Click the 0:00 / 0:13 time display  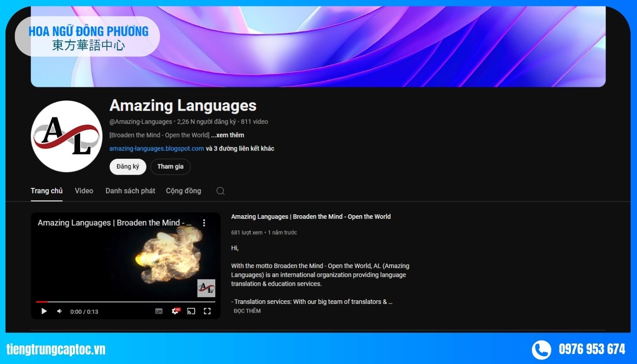84,312
